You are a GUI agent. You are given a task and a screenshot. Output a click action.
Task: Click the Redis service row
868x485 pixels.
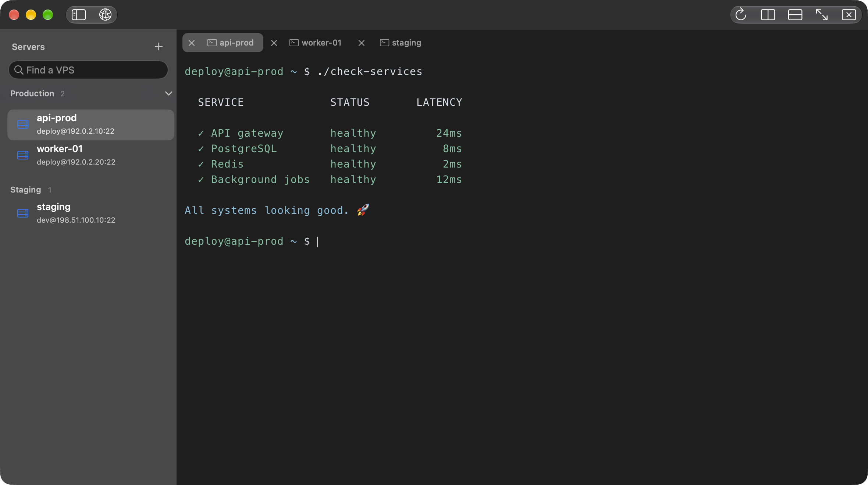pyautogui.click(x=330, y=164)
